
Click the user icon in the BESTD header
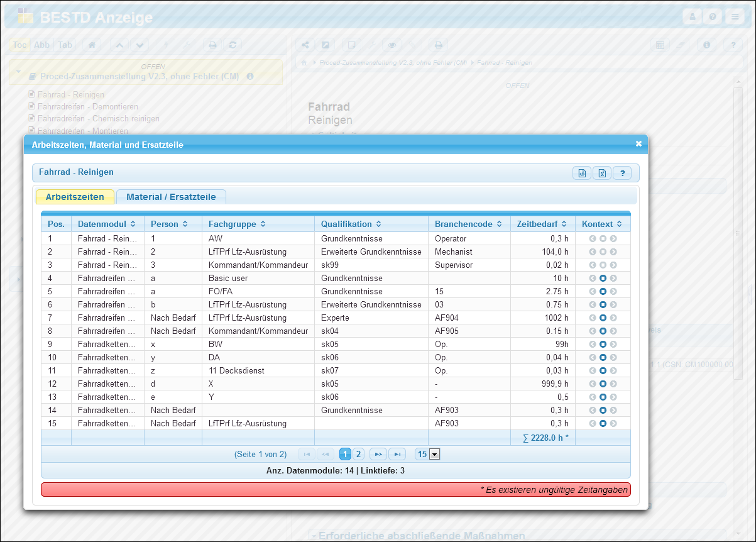point(693,17)
